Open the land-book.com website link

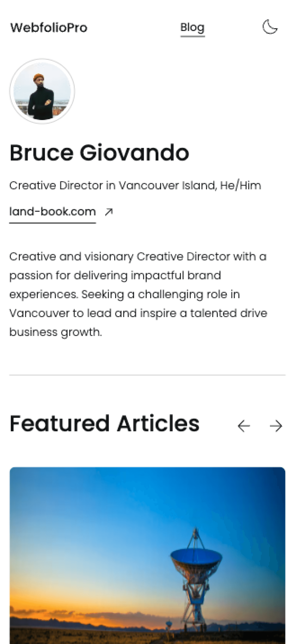(x=53, y=212)
